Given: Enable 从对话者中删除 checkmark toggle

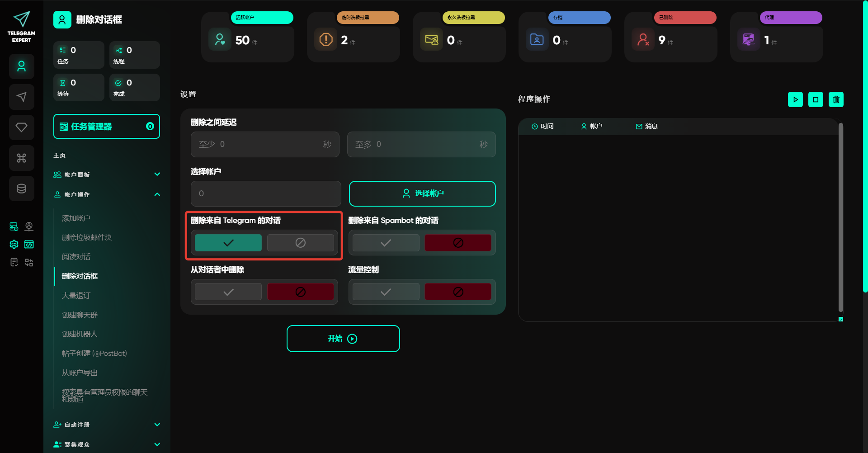Looking at the screenshot, I should 228,292.
